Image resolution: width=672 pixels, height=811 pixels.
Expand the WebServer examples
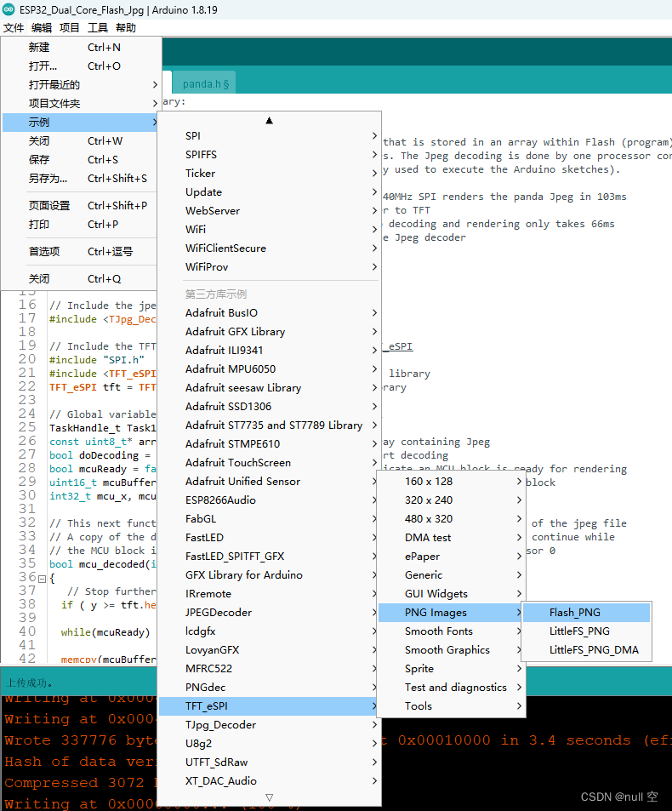(270, 211)
